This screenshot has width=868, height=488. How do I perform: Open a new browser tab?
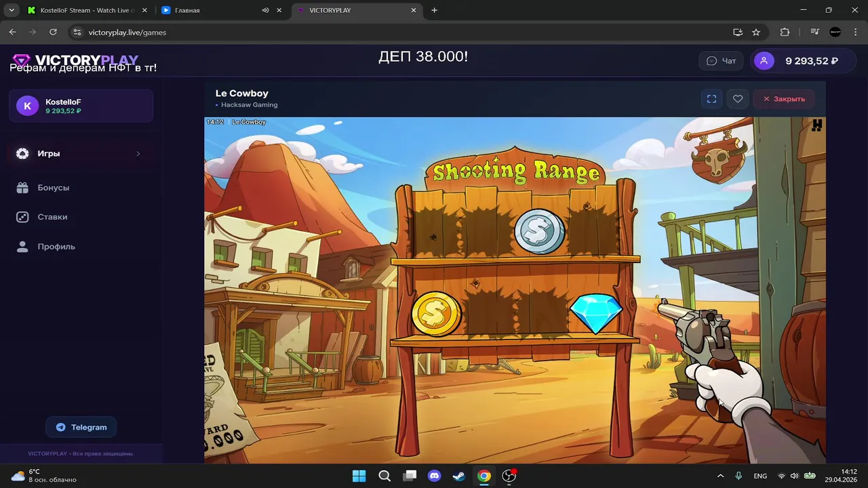(x=435, y=10)
